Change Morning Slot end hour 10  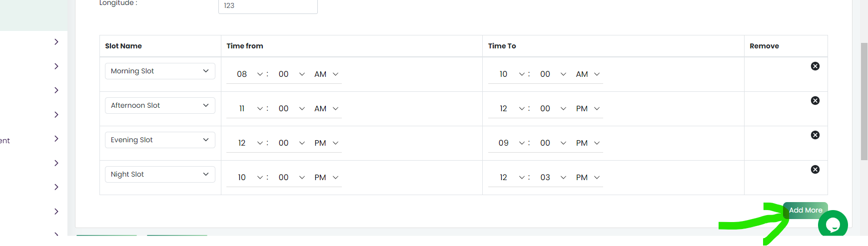click(508, 74)
